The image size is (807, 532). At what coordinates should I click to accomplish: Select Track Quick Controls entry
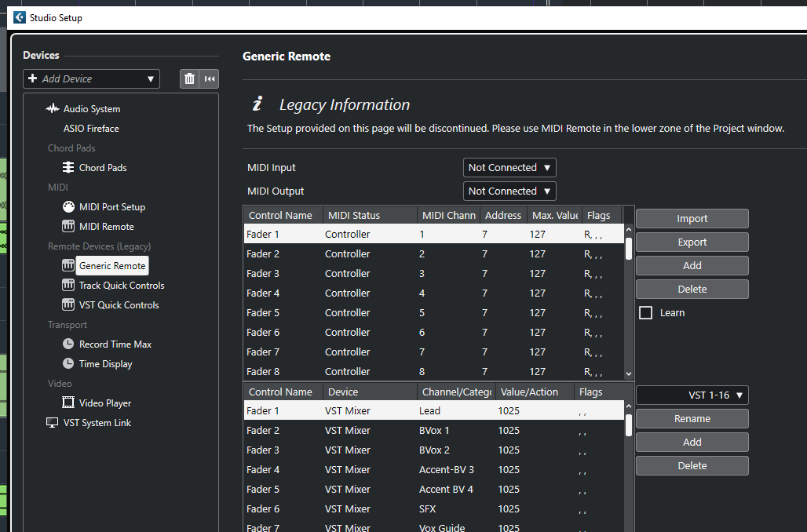click(122, 285)
